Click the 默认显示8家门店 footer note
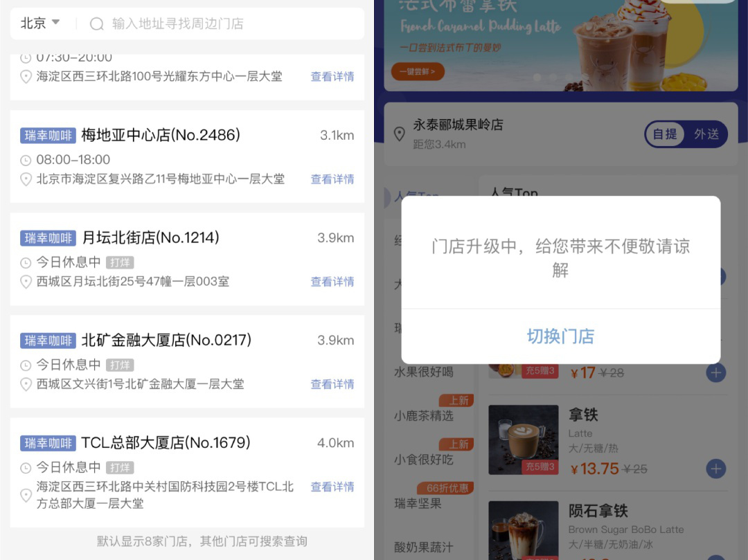This screenshot has height=560, width=748. coord(202,541)
